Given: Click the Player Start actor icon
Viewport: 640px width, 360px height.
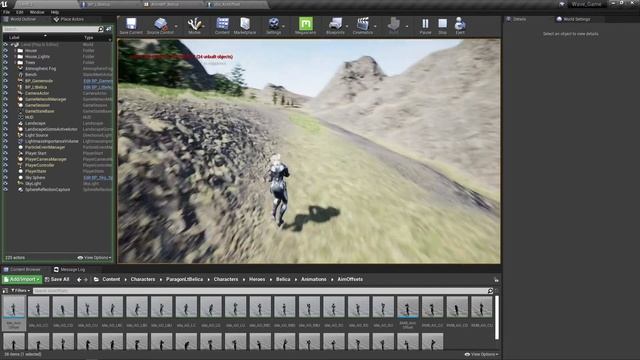Looking at the screenshot, I should [20, 153].
